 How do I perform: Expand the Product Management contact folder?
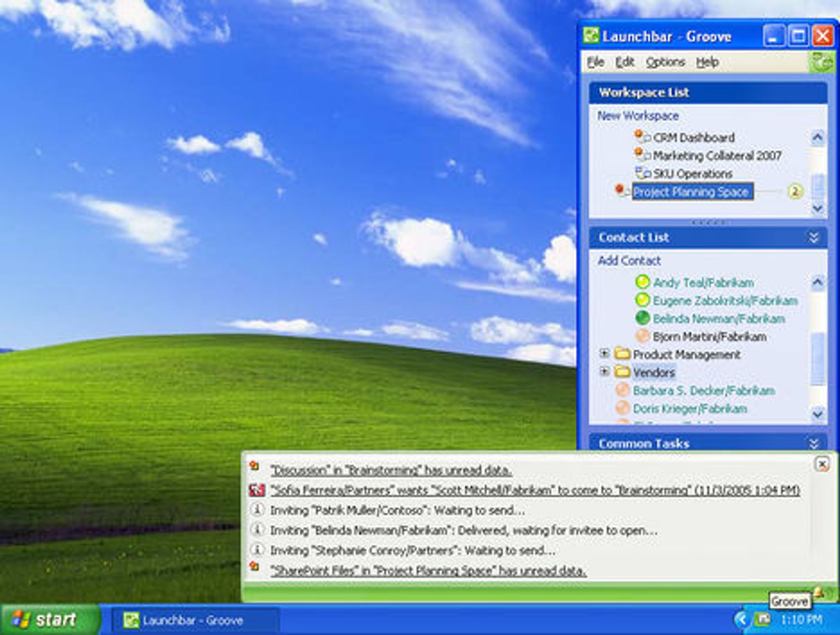click(604, 353)
